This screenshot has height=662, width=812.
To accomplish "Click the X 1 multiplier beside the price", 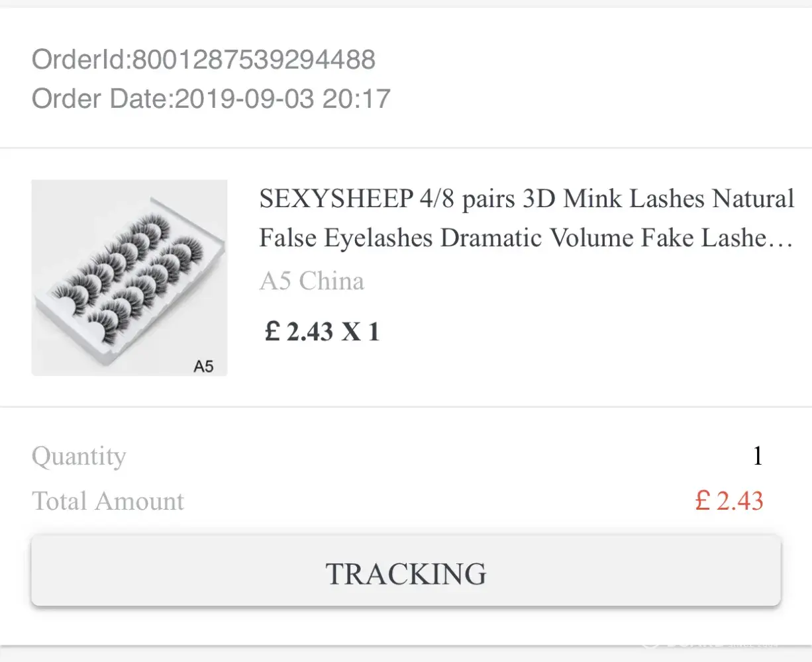I will coord(361,331).
